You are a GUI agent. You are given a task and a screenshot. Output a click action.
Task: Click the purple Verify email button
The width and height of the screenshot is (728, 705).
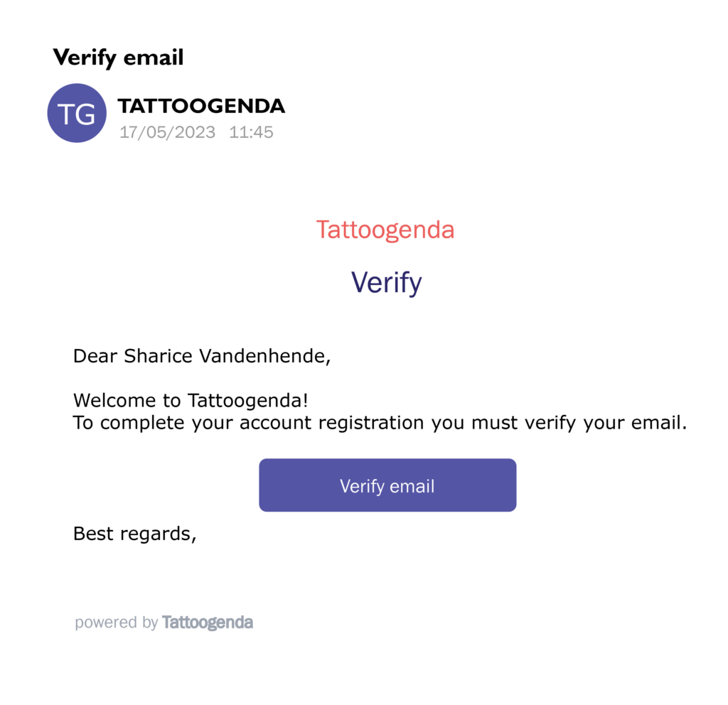click(387, 485)
